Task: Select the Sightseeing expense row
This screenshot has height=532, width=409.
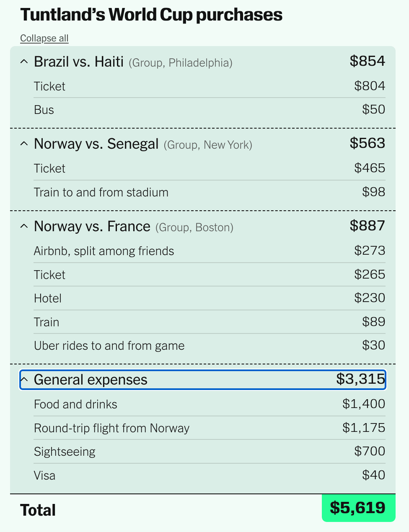Action: pos(210,452)
